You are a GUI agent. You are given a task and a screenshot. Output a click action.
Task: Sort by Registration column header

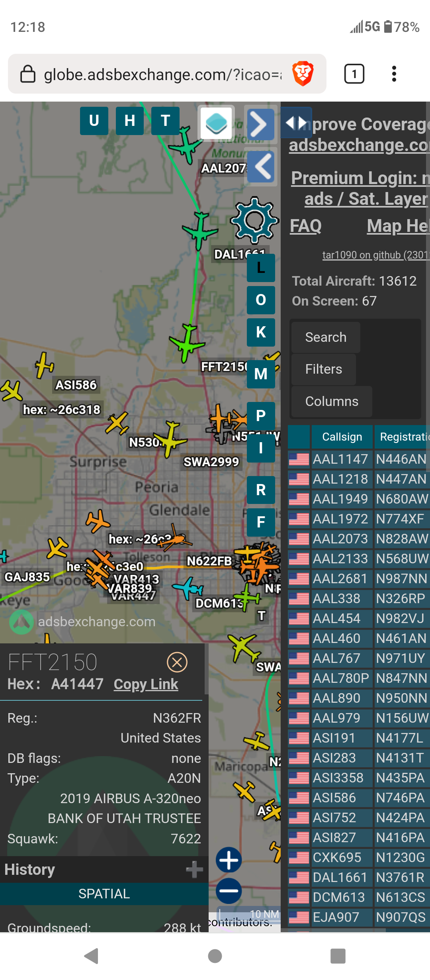click(x=402, y=437)
